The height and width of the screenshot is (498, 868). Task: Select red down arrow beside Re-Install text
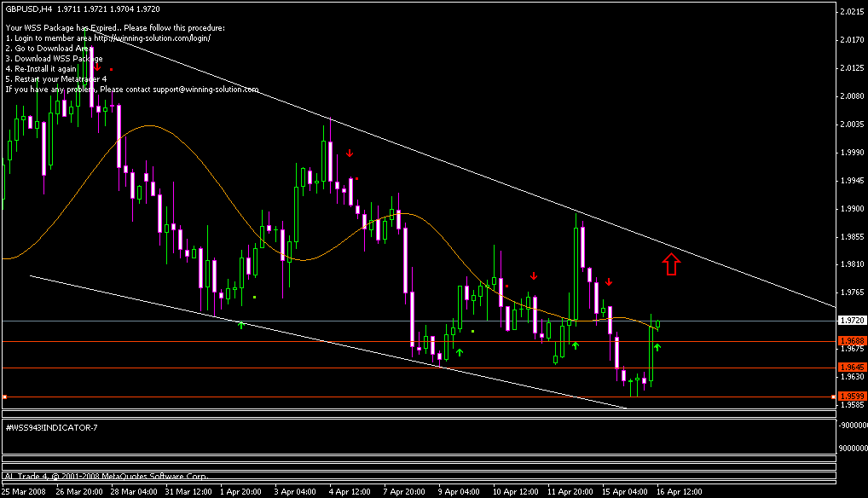pyautogui.click(x=97, y=67)
